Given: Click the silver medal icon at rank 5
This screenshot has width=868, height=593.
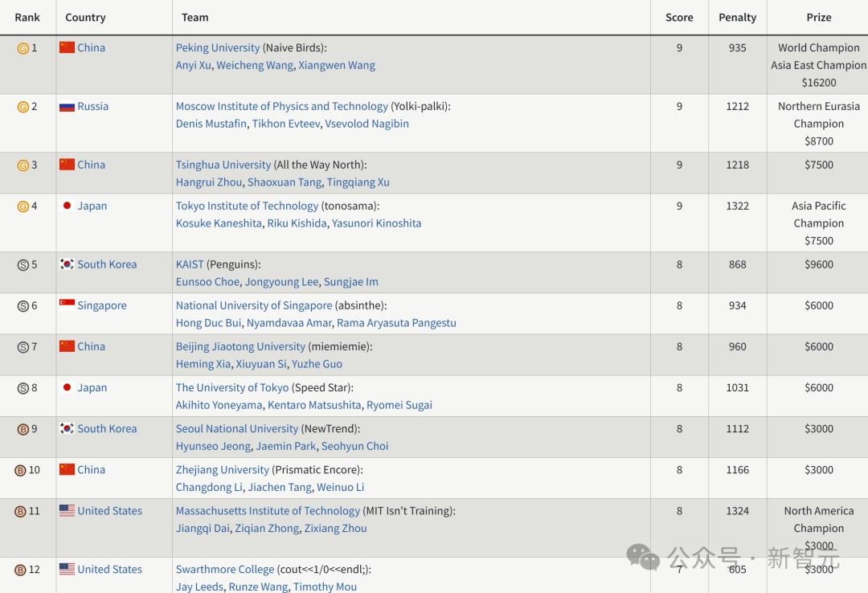Looking at the screenshot, I should point(23,265).
